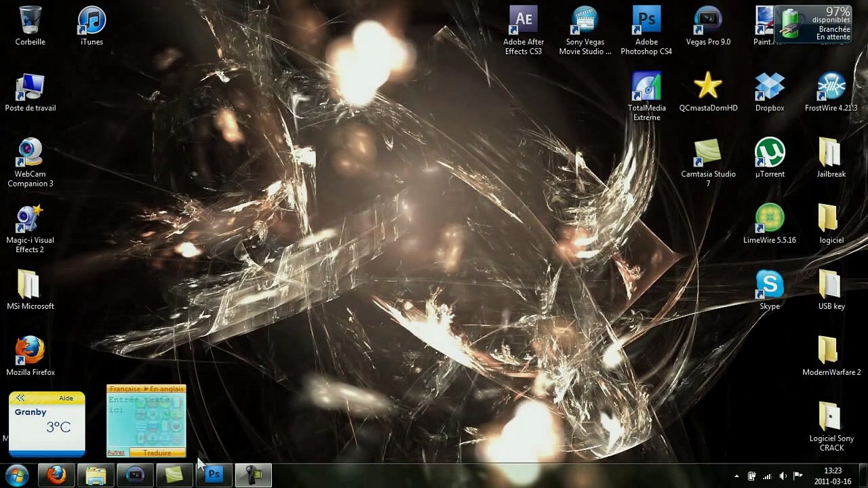Select the iTunes desktop shortcut
868x488 pixels.
92,26
